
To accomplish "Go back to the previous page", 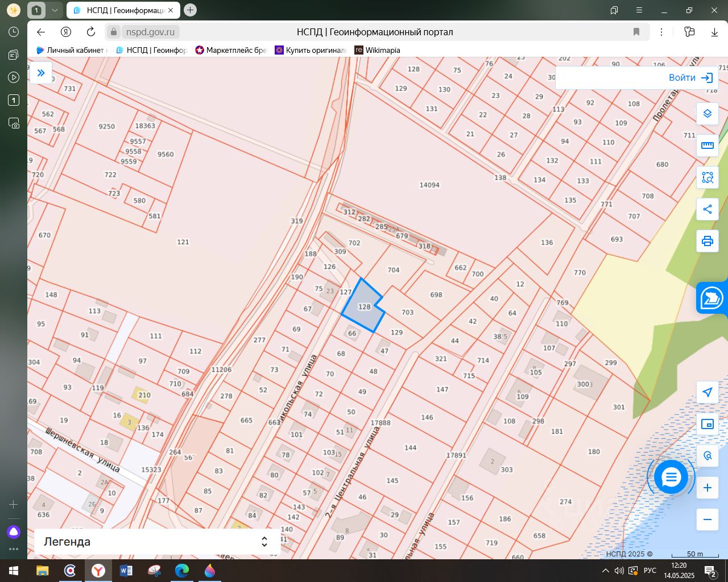I will (40, 32).
